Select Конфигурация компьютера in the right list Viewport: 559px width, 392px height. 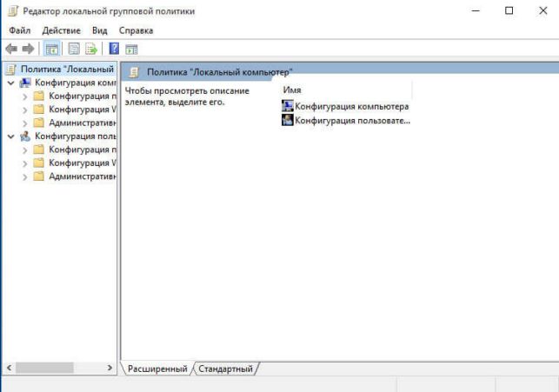click(x=352, y=107)
